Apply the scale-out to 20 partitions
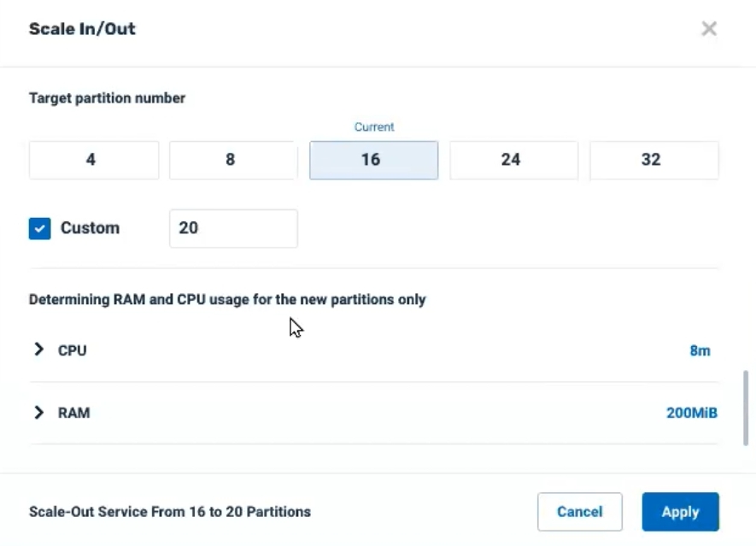 (680, 512)
